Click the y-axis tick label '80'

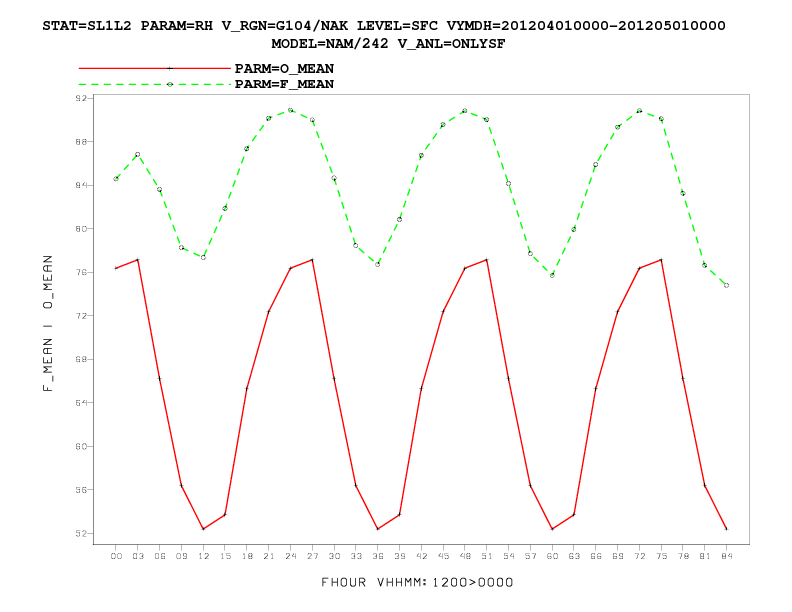coord(81,229)
